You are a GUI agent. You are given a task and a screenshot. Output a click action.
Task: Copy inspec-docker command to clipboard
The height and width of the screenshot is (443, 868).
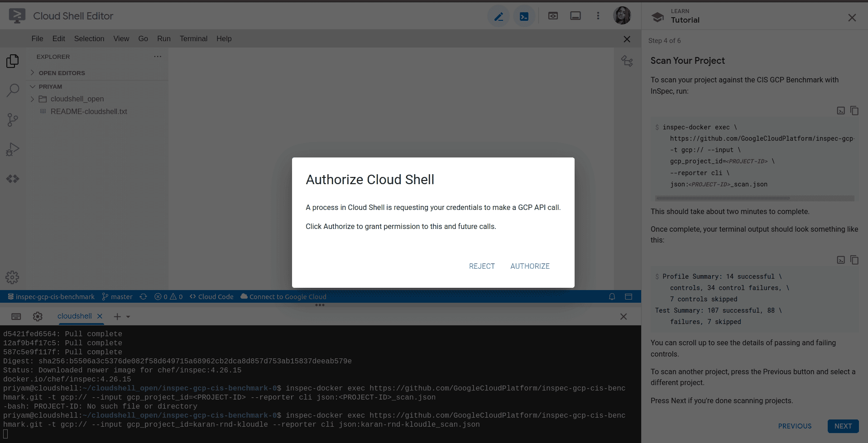click(x=854, y=110)
